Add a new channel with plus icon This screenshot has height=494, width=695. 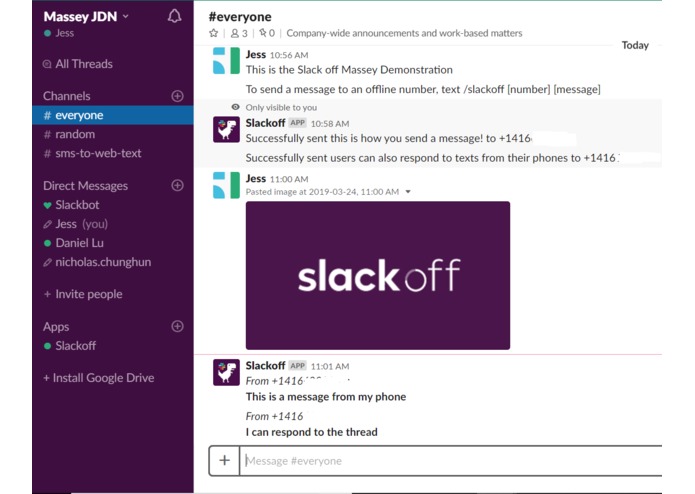pyautogui.click(x=177, y=96)
